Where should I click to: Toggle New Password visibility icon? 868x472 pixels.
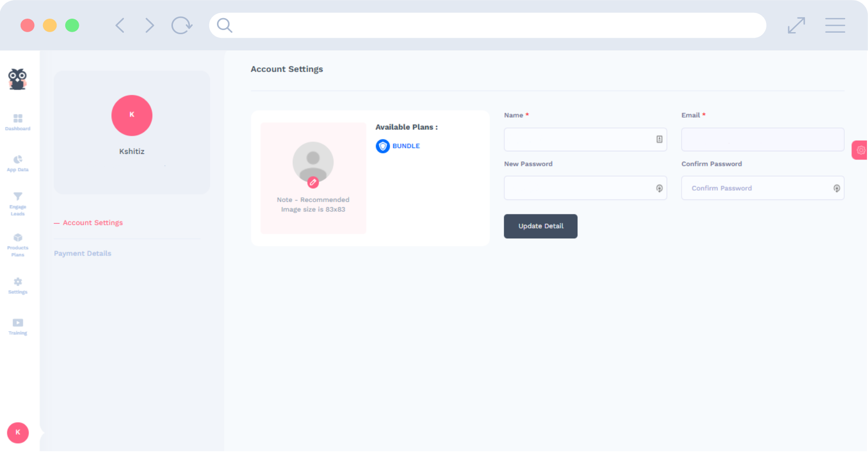(659, 188)
